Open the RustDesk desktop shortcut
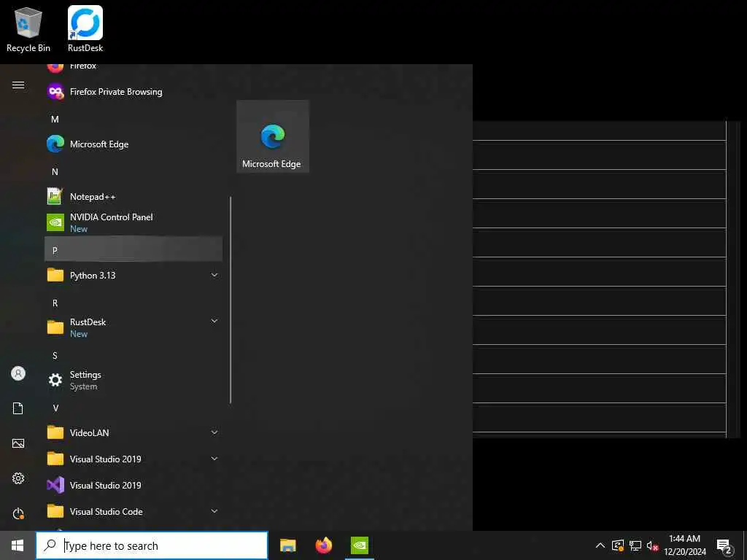This screenshot has height=560, width=747. pyautogui.click(x=85, y=29)
